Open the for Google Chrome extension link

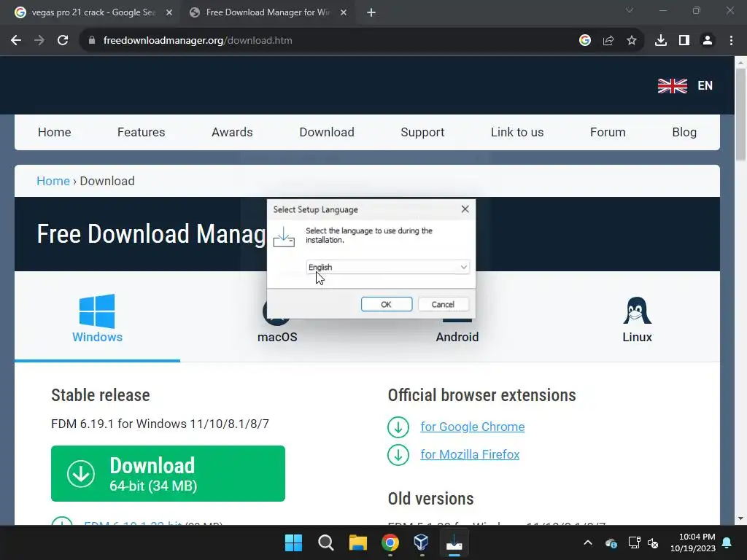pyautogui.click(x=472, y=427)
